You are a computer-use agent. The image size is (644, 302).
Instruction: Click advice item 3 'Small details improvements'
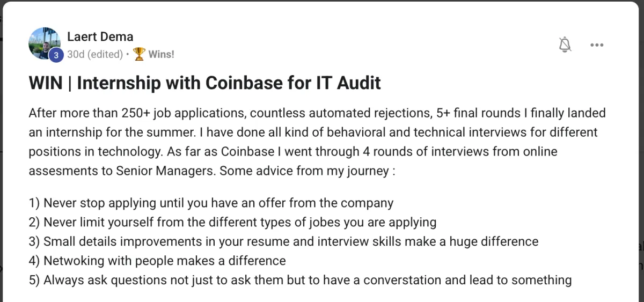283,242
